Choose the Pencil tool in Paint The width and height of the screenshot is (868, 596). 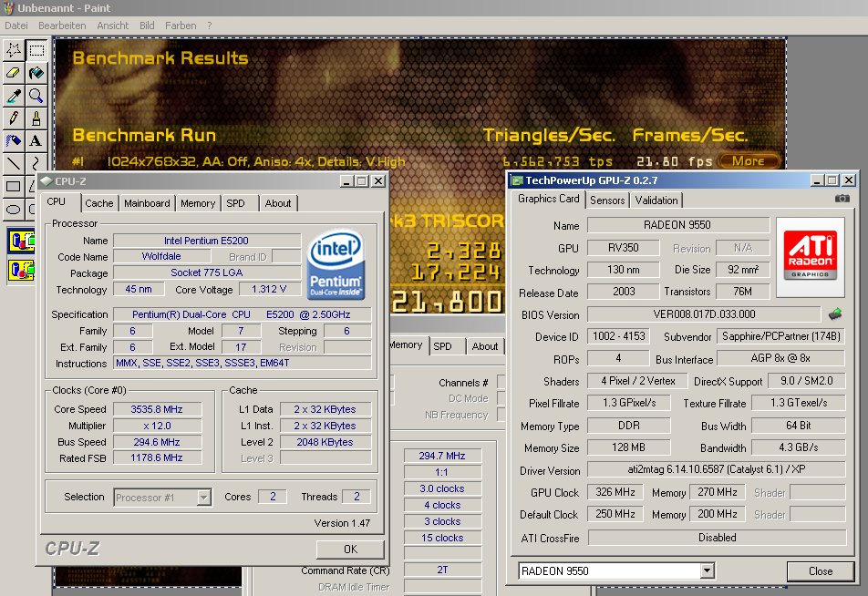tap(14, 118)
